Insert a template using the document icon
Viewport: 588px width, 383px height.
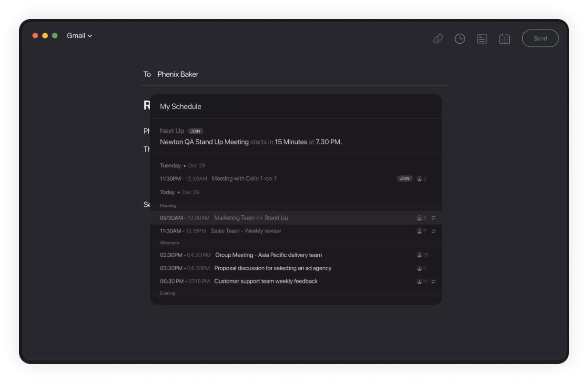[x=482, y=39]
